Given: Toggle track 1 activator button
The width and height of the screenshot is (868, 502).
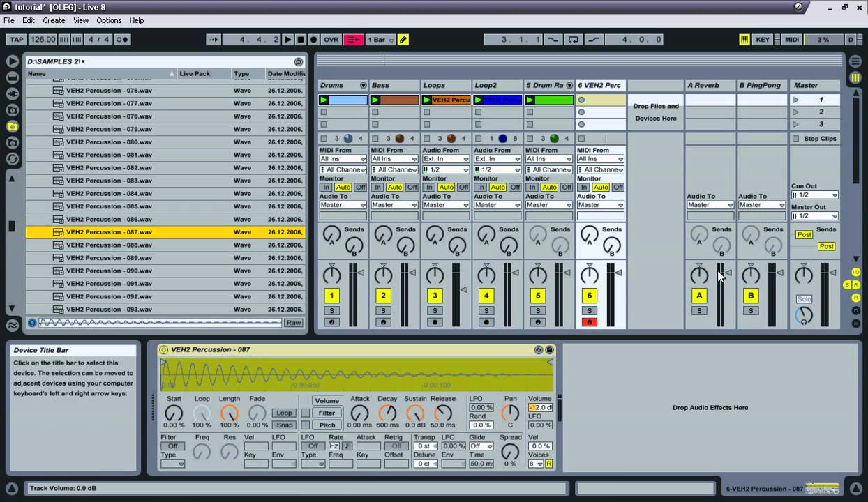Looking at the screenshot, I should point(331,296).
